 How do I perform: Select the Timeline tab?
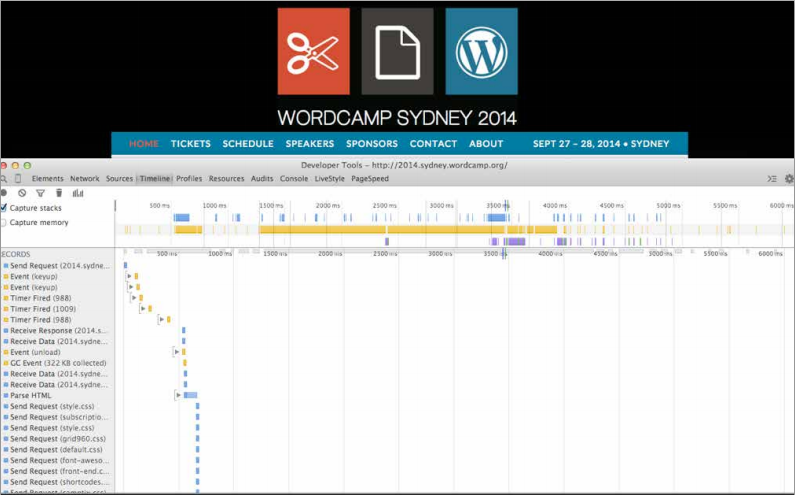pyautogui.click(x=155, y=179)
